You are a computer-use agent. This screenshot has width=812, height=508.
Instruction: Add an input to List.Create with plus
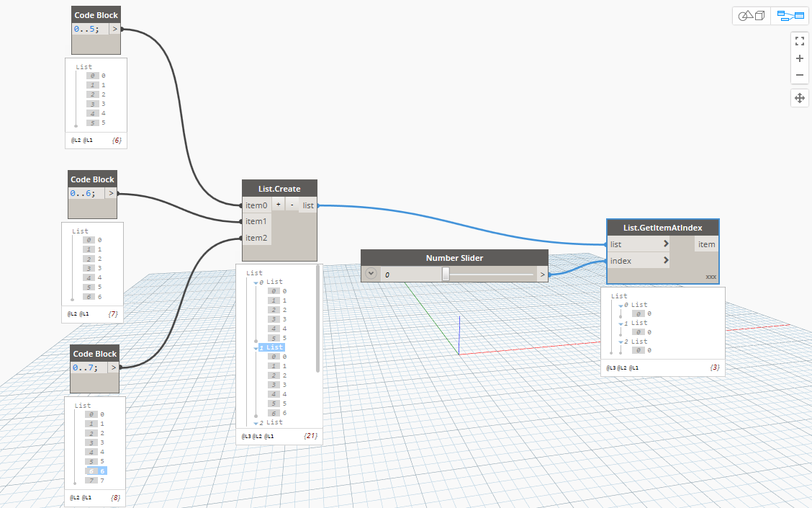(x=278, y=205)
